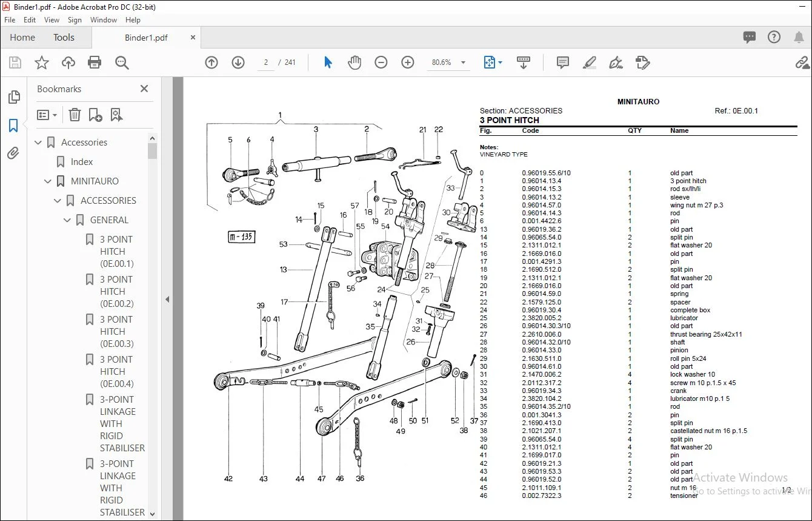Open the 3 POINT HITCH (0E.00.1) bookmark
Viewport: 812px width, 521px height.
pyautogui.click(x=117, y=252)
